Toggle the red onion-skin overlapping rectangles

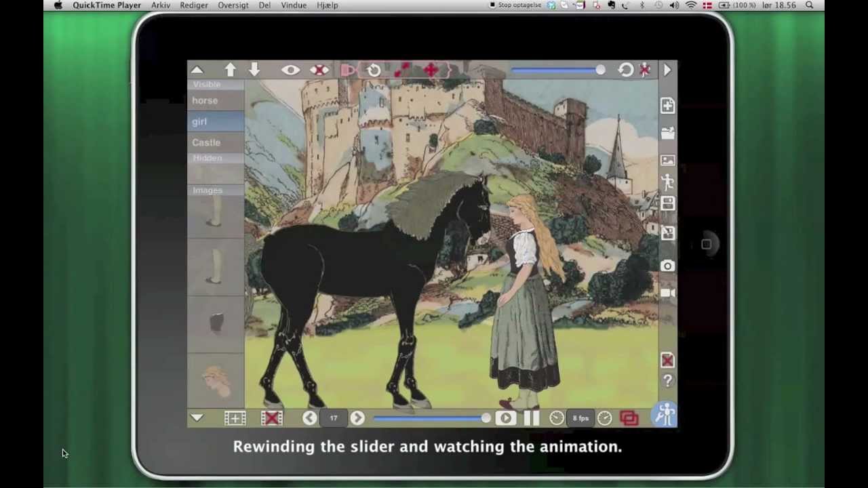point(629,418)
